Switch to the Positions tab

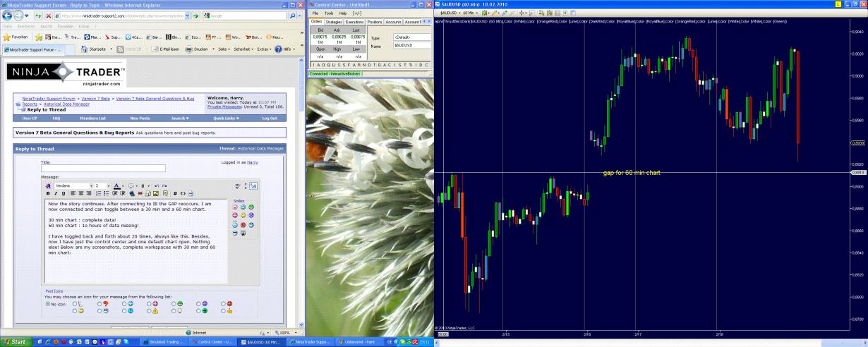pos(375,22)
